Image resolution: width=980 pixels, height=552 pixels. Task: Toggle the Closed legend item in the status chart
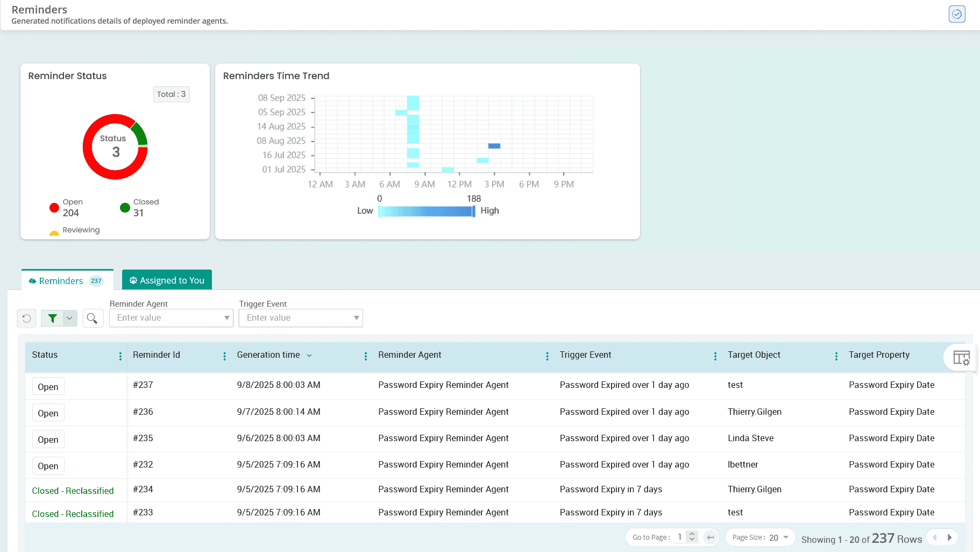tap(139, 208)
